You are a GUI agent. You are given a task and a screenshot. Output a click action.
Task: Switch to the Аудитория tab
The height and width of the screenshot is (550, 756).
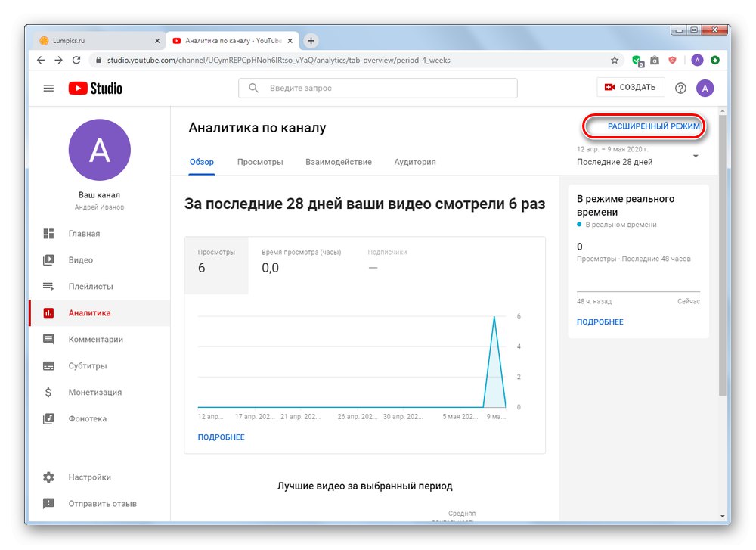[414, 162]
